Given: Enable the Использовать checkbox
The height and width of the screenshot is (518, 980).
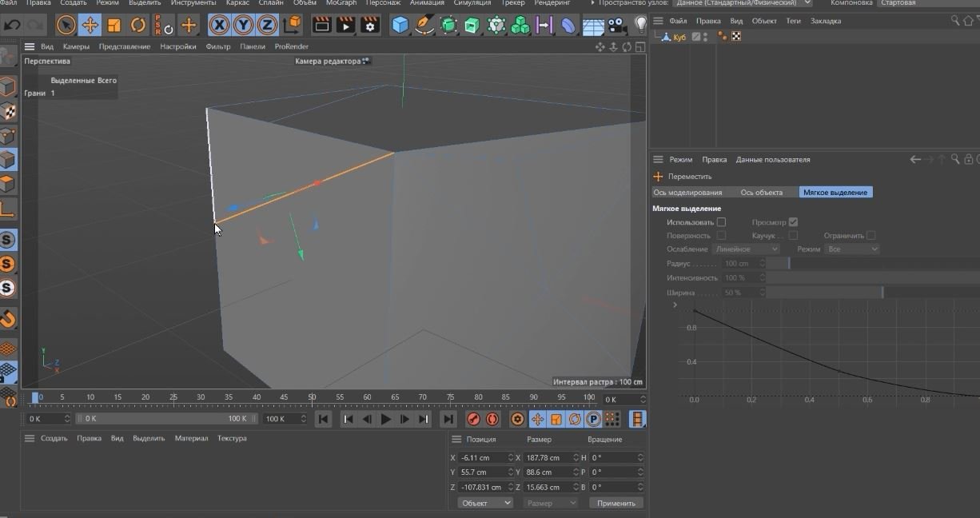Looking at the screenshot, I should pyautogui.click(x=721, y=222).
